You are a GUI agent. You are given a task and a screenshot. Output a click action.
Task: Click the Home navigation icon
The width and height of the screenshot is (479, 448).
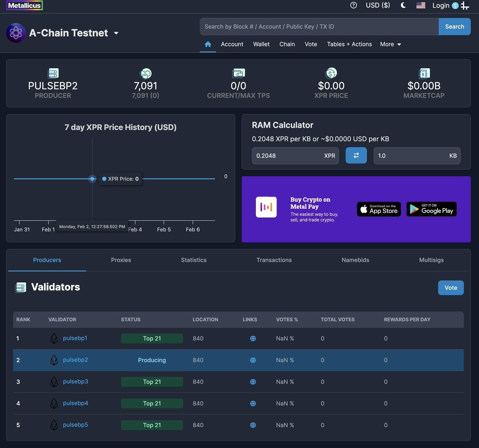(208, 44)
